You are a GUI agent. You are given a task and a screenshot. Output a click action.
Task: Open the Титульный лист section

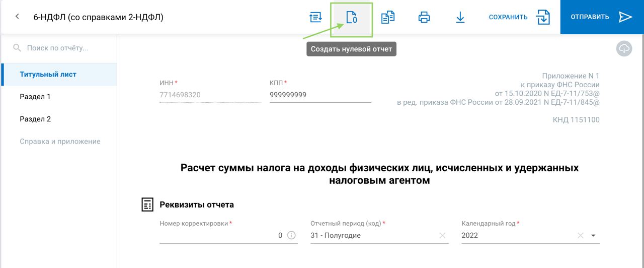point(59,74)
